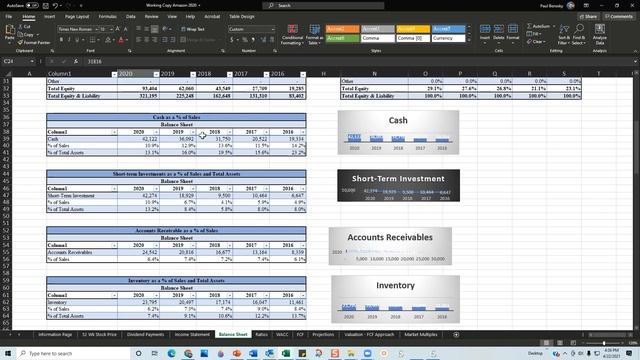
Task: Click the Share button
Action: (588, 17)
